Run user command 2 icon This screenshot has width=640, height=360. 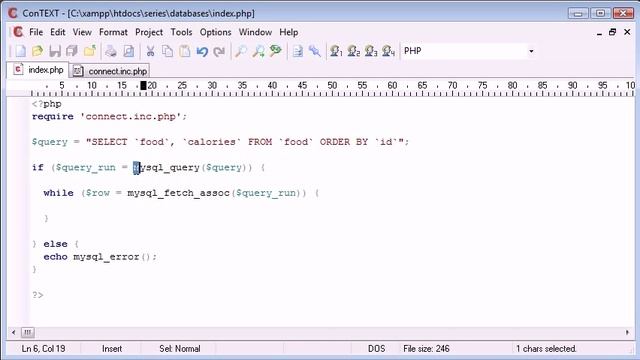coord(353,51)
